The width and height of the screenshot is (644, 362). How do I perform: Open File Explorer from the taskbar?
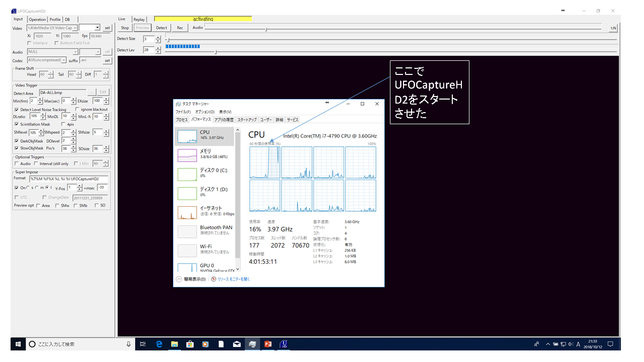[175, 344]
